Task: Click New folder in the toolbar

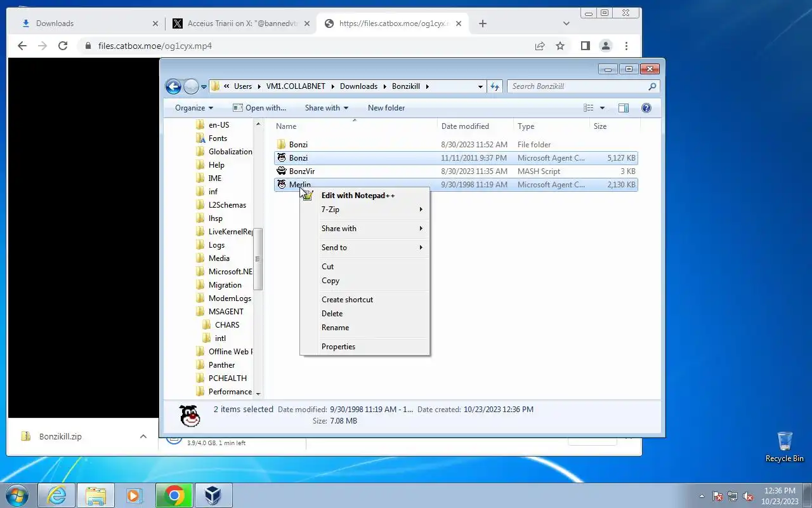Action: click(x=386, y=108)
